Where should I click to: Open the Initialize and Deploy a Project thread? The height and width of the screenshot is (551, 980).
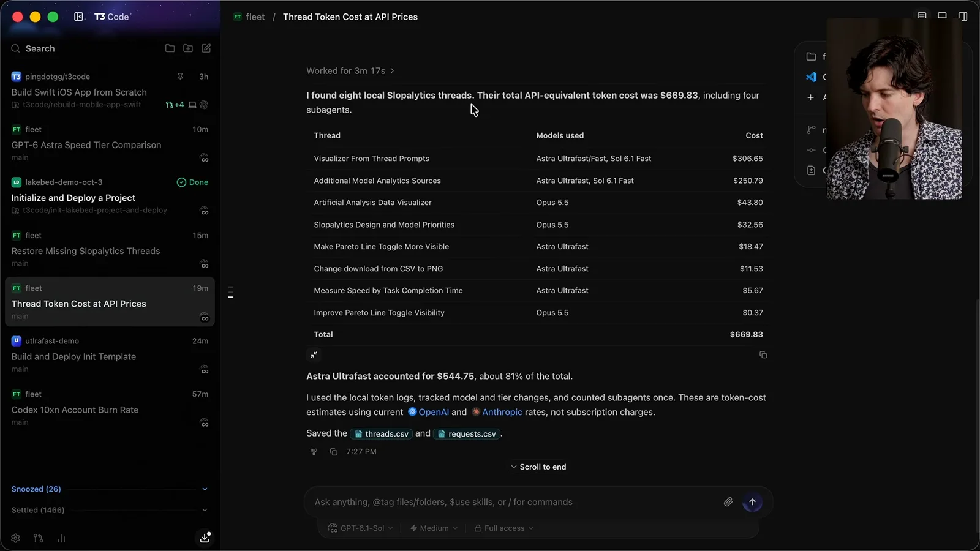click(x=110, y=196)
